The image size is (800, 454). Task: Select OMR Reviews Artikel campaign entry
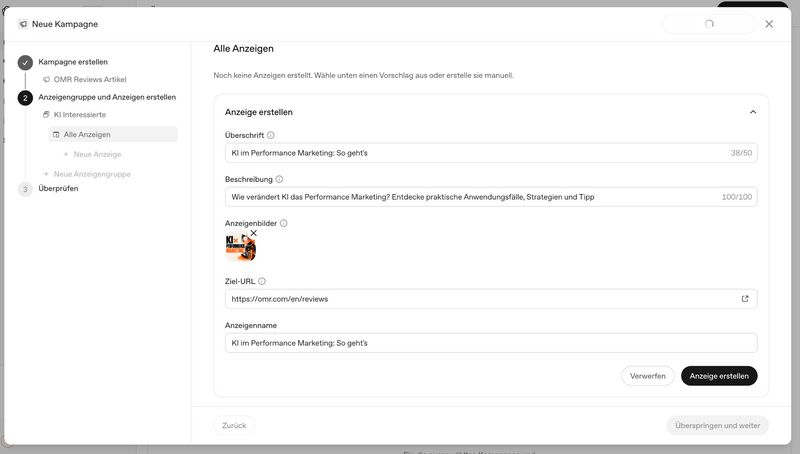(90, 80)
